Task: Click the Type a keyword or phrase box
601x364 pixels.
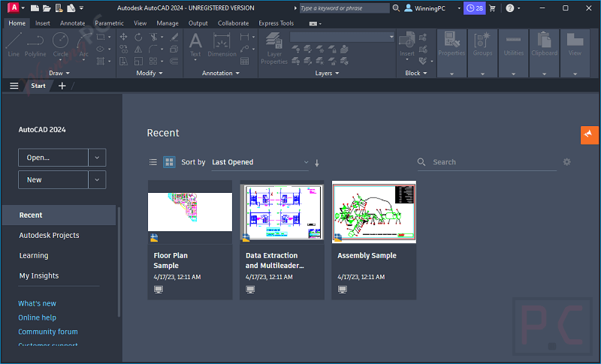Action: 344,8
